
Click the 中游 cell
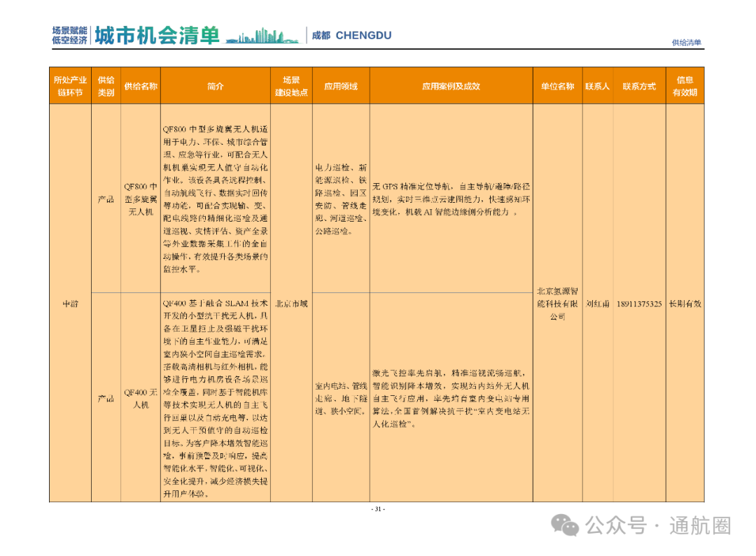click(x=71, y=304)
